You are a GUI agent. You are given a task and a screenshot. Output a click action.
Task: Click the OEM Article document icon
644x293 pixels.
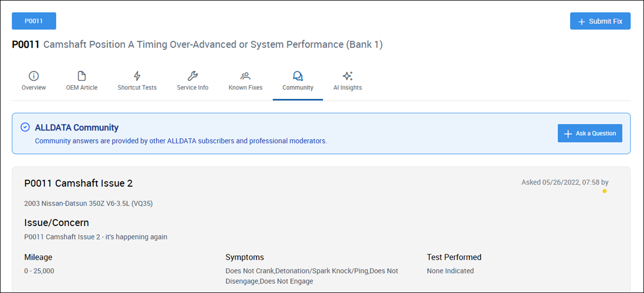tap(81, 76)
